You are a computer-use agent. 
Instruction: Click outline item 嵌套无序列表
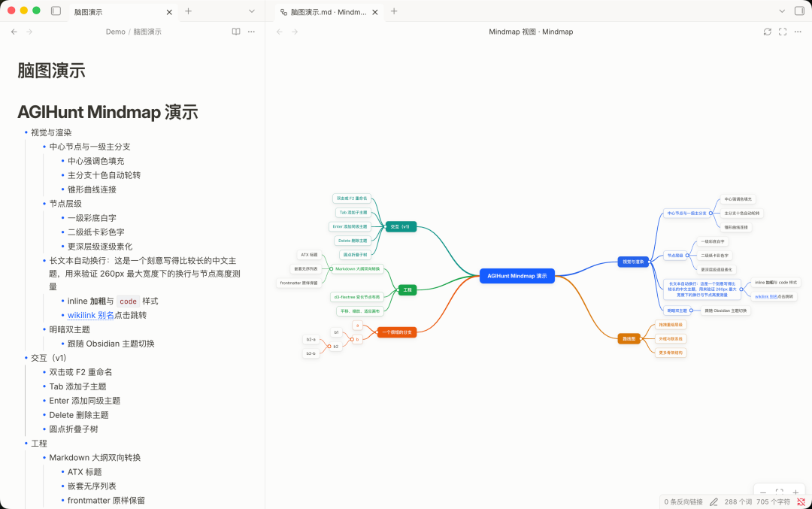92,486
